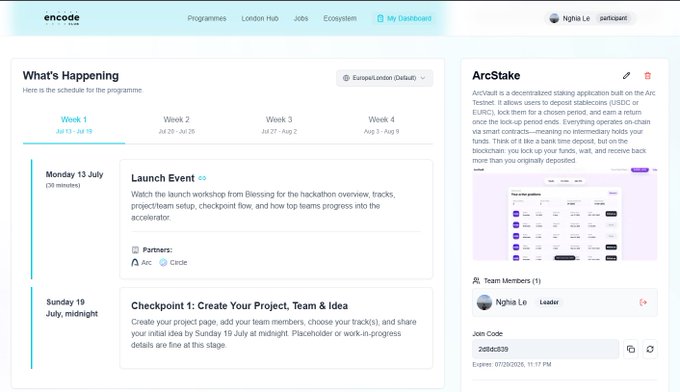Screen dimensions: 680x392
Task: Click the Partners building icon
Action: 135,250
